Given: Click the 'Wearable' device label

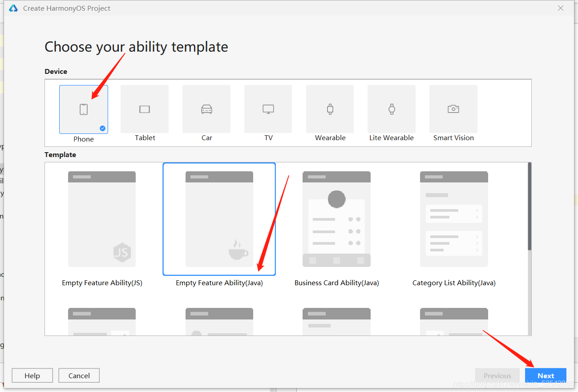Looking at the screenshot, I should pos(330,137).
